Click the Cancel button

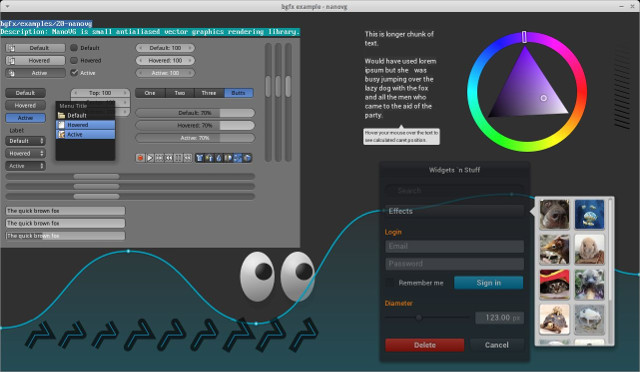496,345
